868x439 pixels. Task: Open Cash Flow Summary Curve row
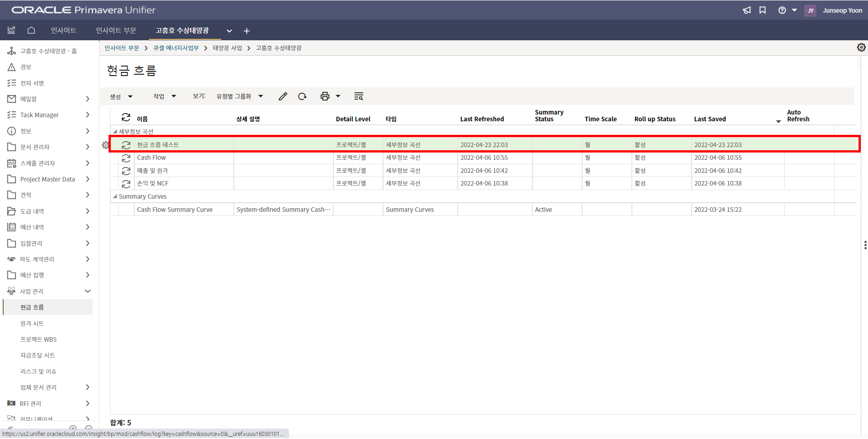pyautogui.click(x=175, y=210)
